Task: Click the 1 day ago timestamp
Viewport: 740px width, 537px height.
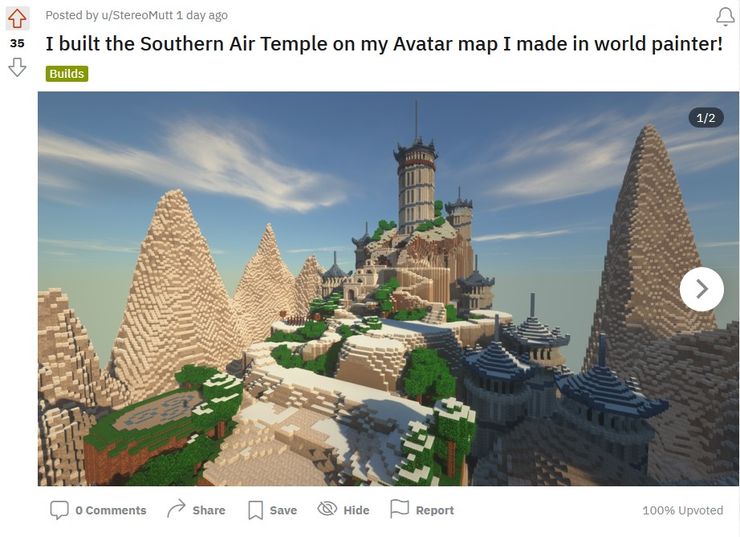Action: [202, 16]
